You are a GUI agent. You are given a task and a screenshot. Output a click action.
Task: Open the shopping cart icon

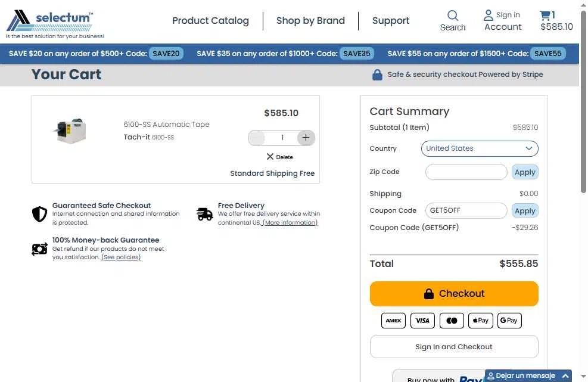click(x=545, y=15)
